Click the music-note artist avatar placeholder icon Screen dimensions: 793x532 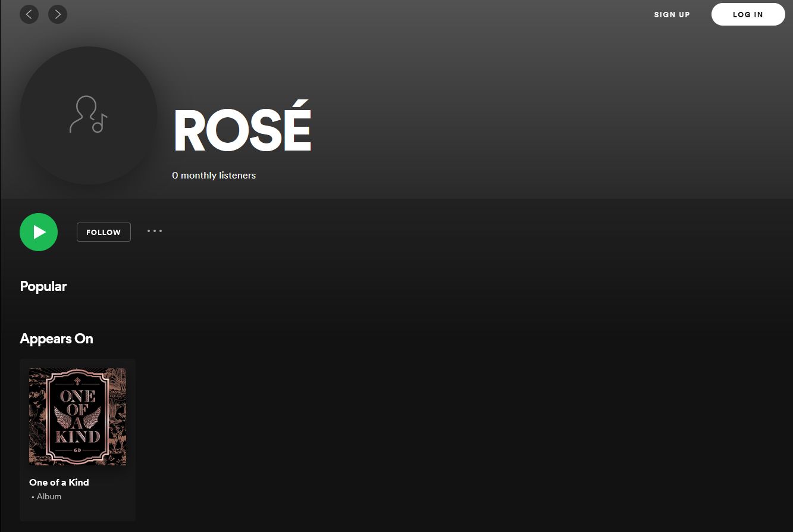coord(88,115)
